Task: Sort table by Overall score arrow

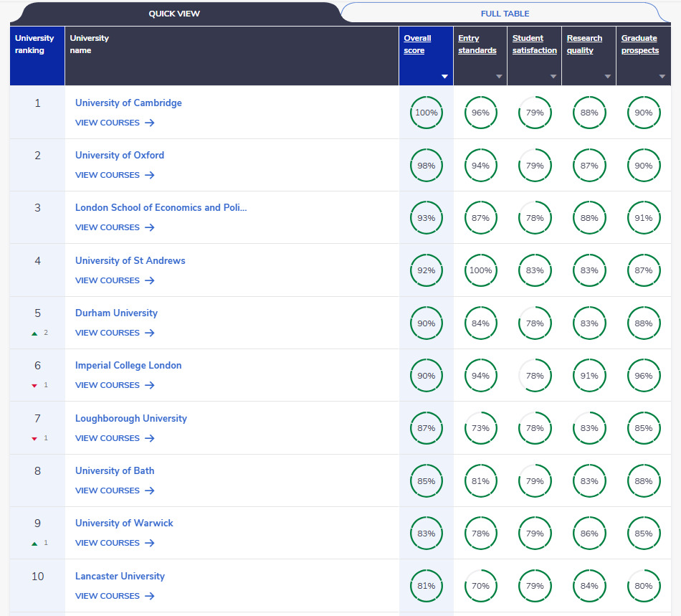Action: tap(444, 76)
